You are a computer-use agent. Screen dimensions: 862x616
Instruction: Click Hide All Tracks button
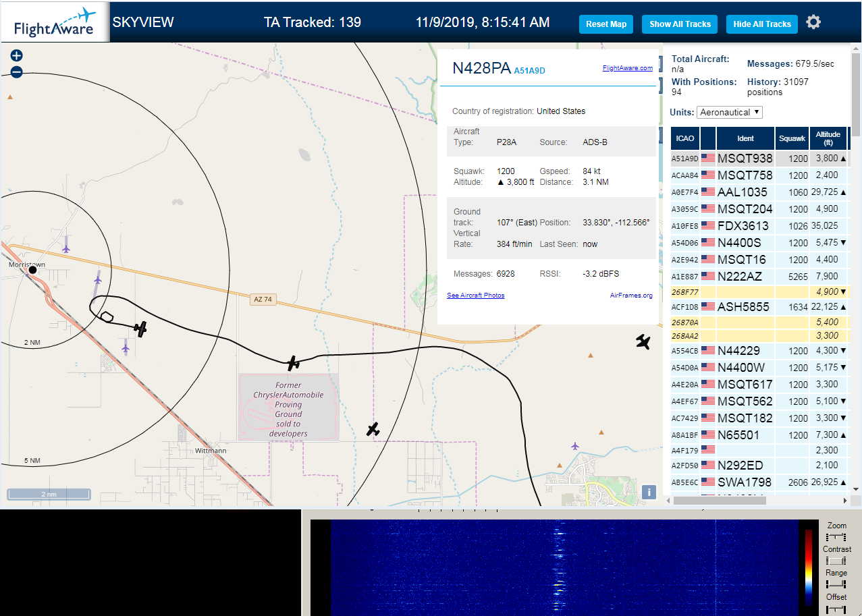click(762, 24)
